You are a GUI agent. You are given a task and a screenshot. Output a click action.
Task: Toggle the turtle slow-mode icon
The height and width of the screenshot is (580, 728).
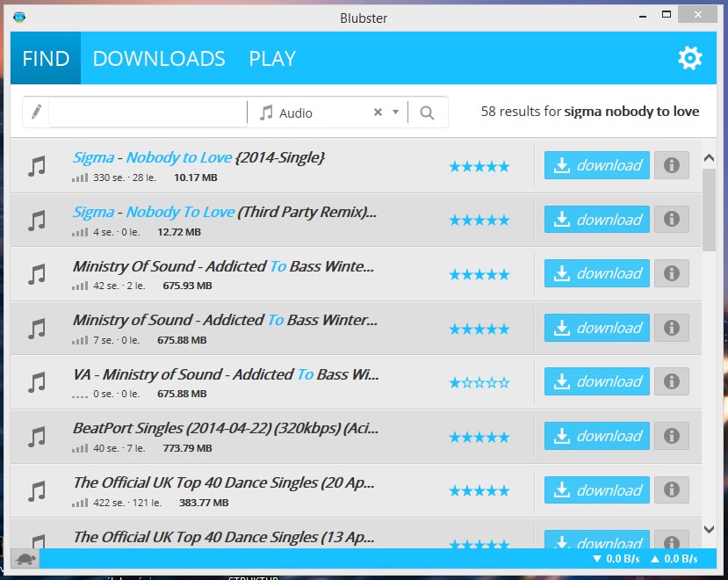(x=25, y=559)
